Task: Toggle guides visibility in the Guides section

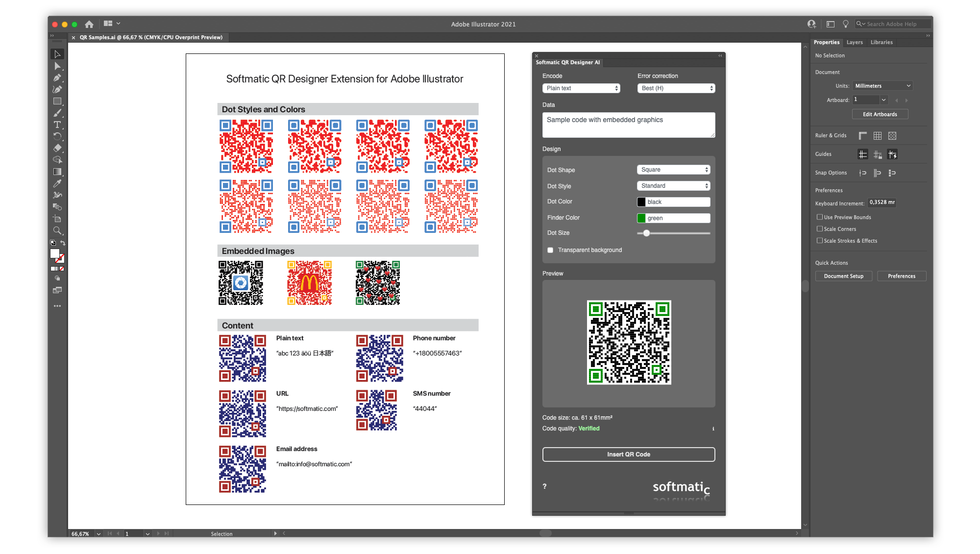Action: tap(862, 154)
